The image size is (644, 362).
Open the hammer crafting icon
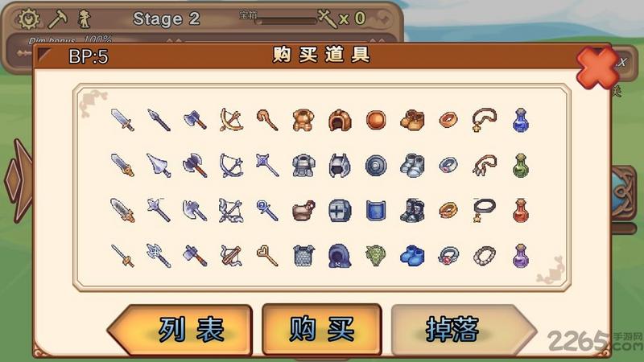pyautogui.click(x=58, y=19)
